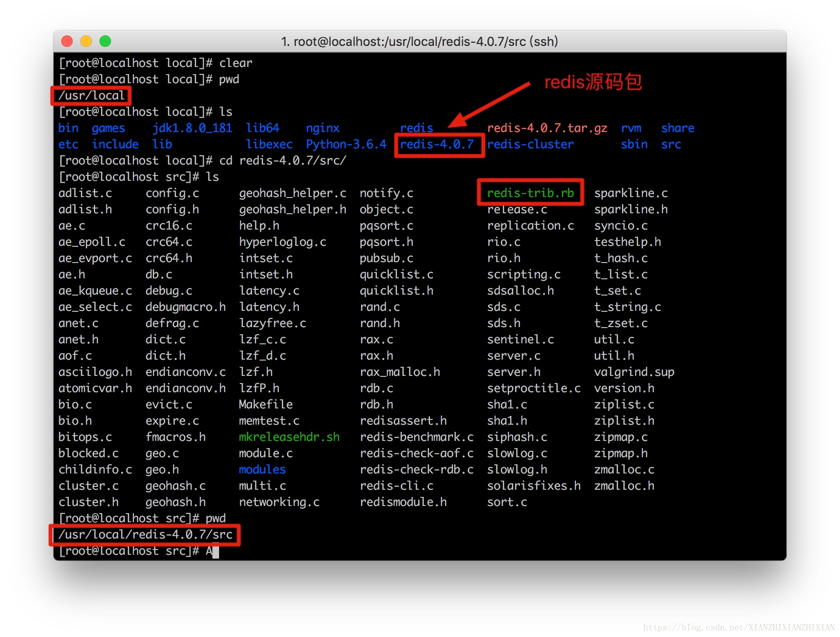Select the redisassert.h file name
Screen dimensions: 840x637
coord(403,421)
